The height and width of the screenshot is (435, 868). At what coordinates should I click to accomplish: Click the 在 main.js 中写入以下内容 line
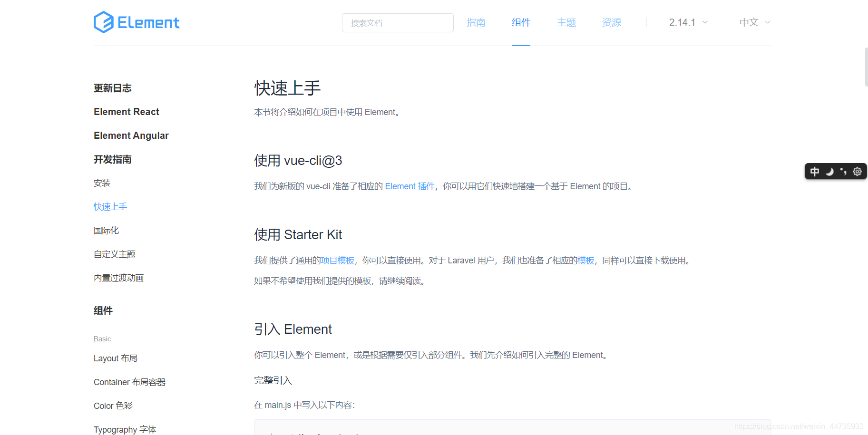click(305, 405)
